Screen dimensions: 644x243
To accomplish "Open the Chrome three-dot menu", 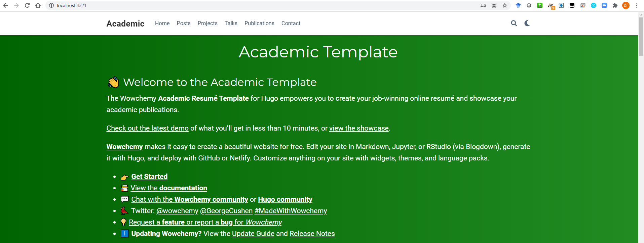I will pyautogui.click(x=637, y=5).
